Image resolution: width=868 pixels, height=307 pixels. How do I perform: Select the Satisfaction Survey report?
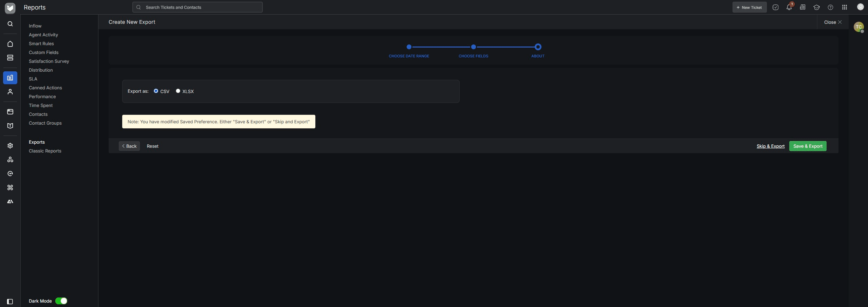[49, 61]
